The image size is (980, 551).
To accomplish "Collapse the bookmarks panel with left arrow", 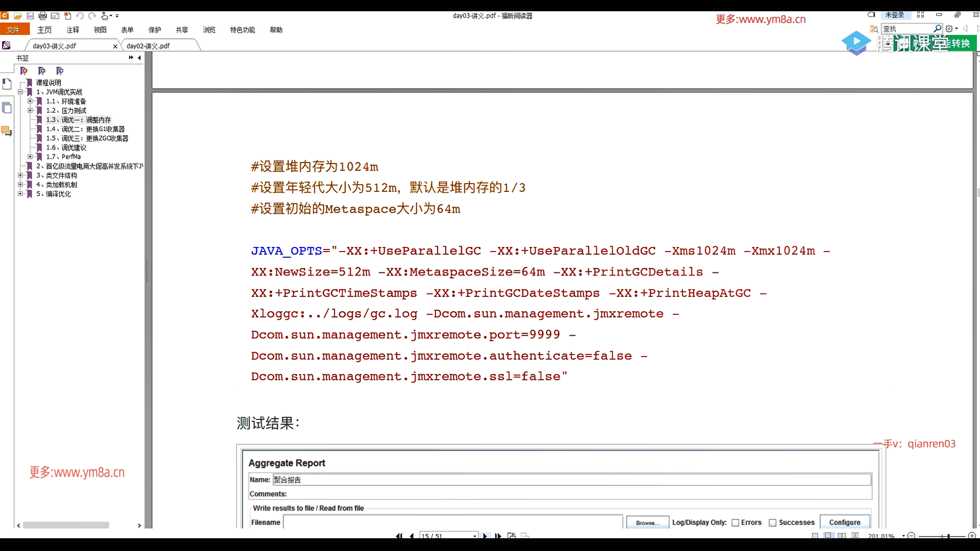I will coord(139,58).
